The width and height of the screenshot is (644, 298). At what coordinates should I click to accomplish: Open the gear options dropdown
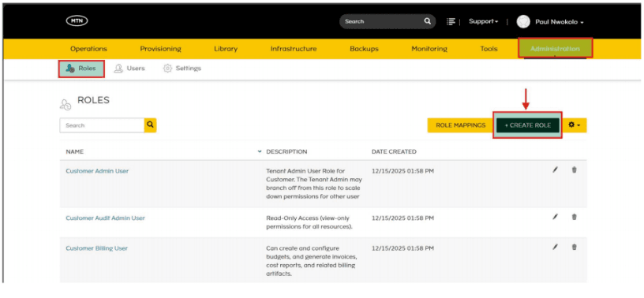tap(575, 125)
